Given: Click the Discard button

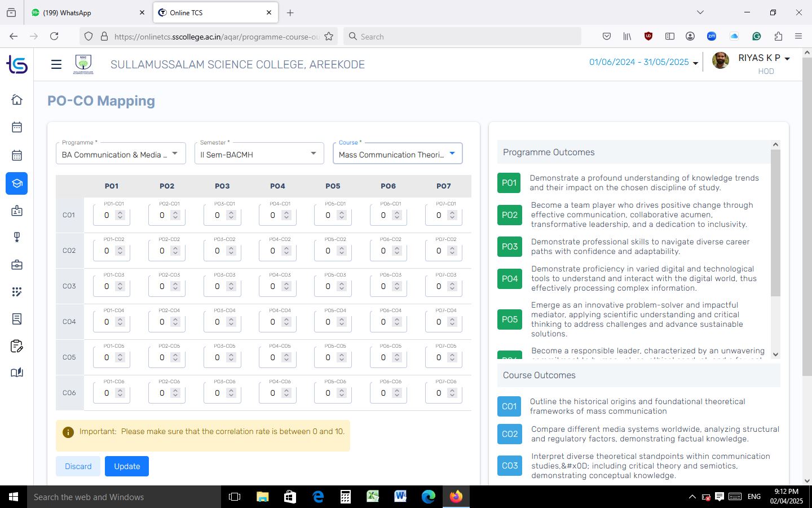Looking at the screenshot, I should (x=78, y=466).
